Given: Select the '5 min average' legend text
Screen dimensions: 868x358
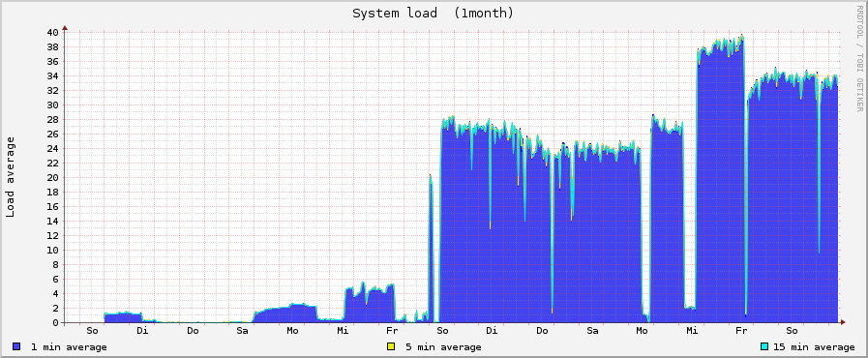Looking at the screenshot, I should [x=443, y=347].
